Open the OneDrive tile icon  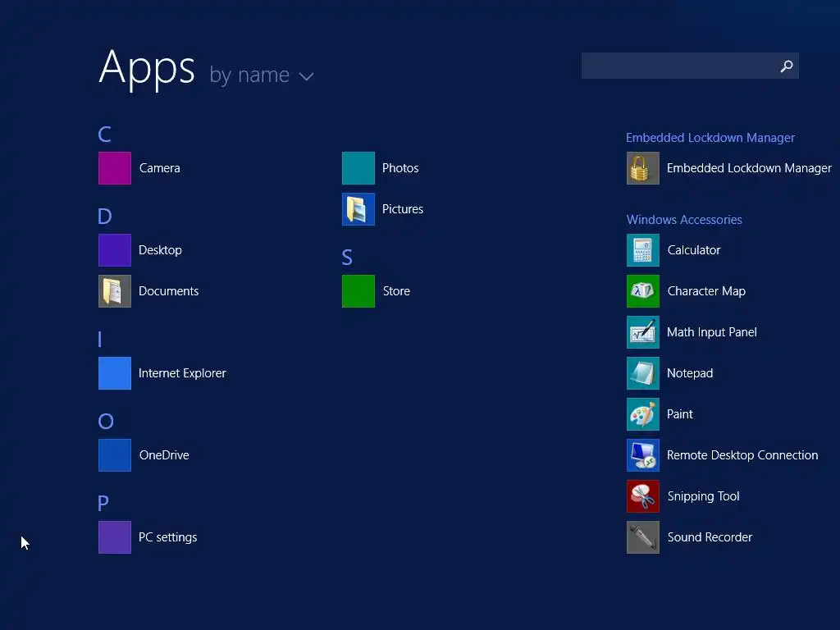pyautogui.click(x=115, y=455)
